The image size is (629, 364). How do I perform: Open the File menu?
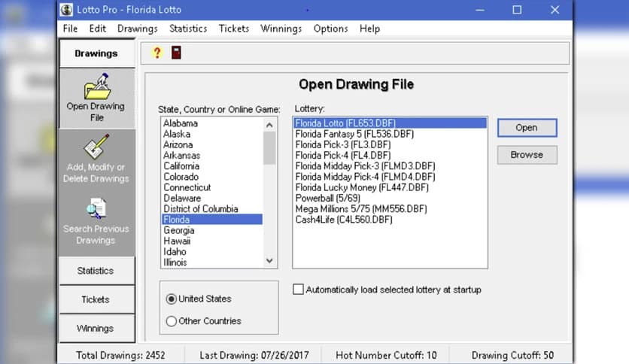point(70,29)
